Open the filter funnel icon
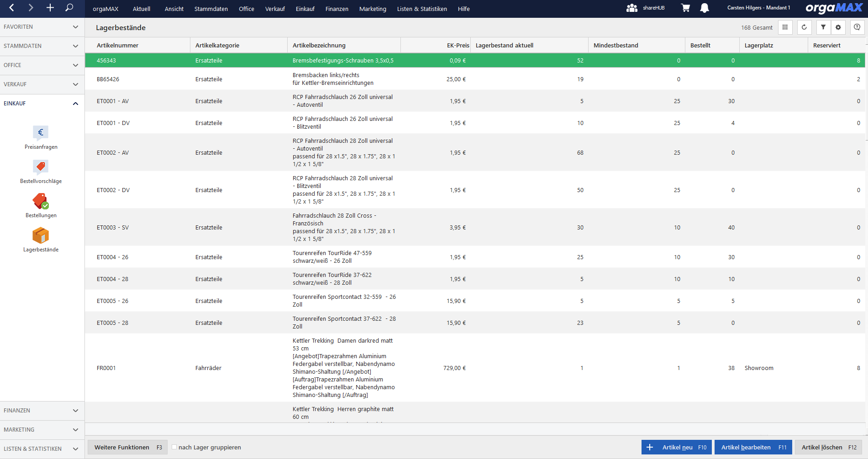The image size is (868, 459). (823, 27)
